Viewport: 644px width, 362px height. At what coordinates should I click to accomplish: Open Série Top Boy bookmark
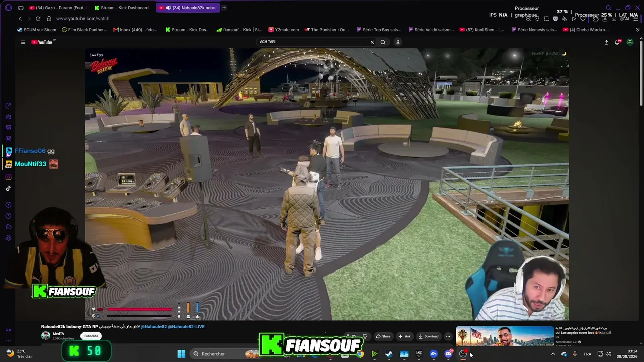378,30
